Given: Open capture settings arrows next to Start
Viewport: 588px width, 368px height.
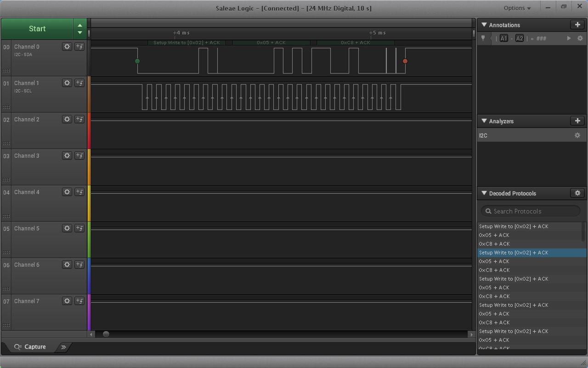Looking at the screenshot, I should coord(80,29).
